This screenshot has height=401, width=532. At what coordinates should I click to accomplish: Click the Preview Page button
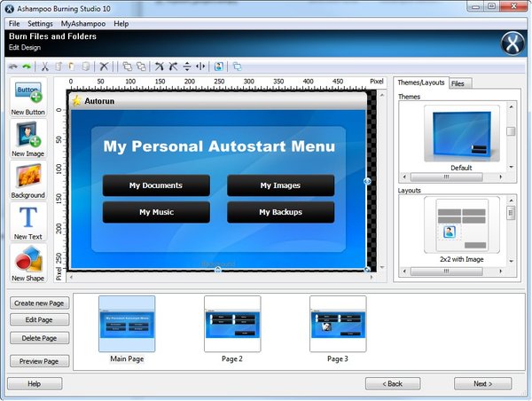click(40, 361)
